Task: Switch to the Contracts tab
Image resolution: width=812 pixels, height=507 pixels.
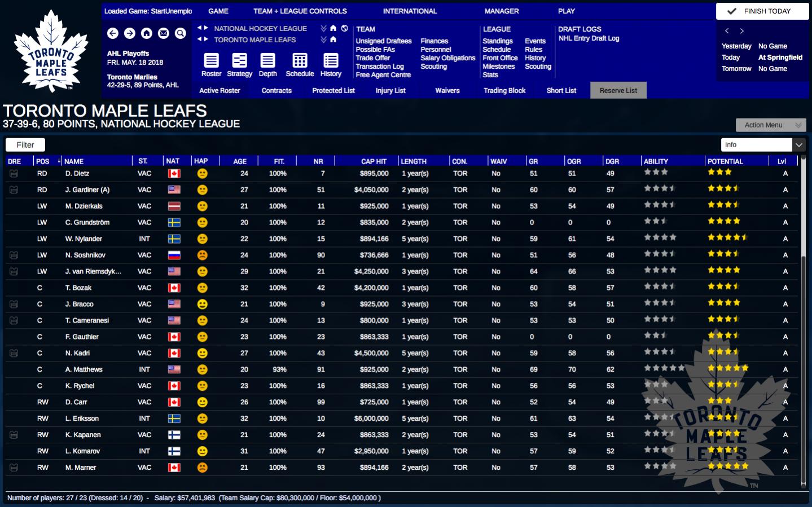Action: (x=276, y=90)
